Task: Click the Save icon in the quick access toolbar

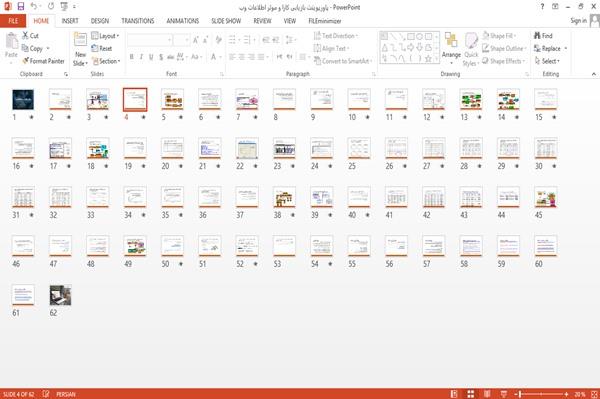Action: 21,7
